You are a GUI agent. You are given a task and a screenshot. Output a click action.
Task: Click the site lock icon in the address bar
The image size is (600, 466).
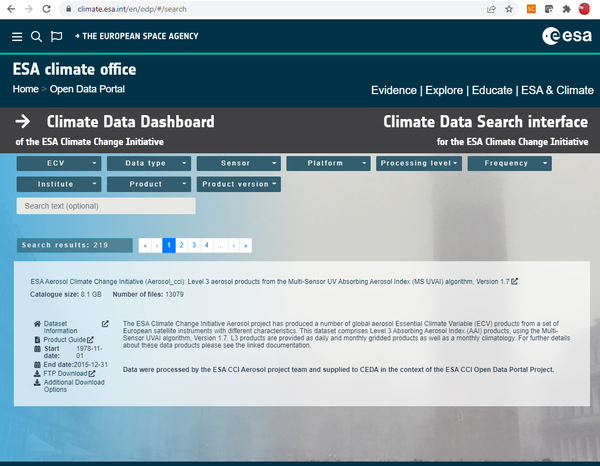pos(68,9)
